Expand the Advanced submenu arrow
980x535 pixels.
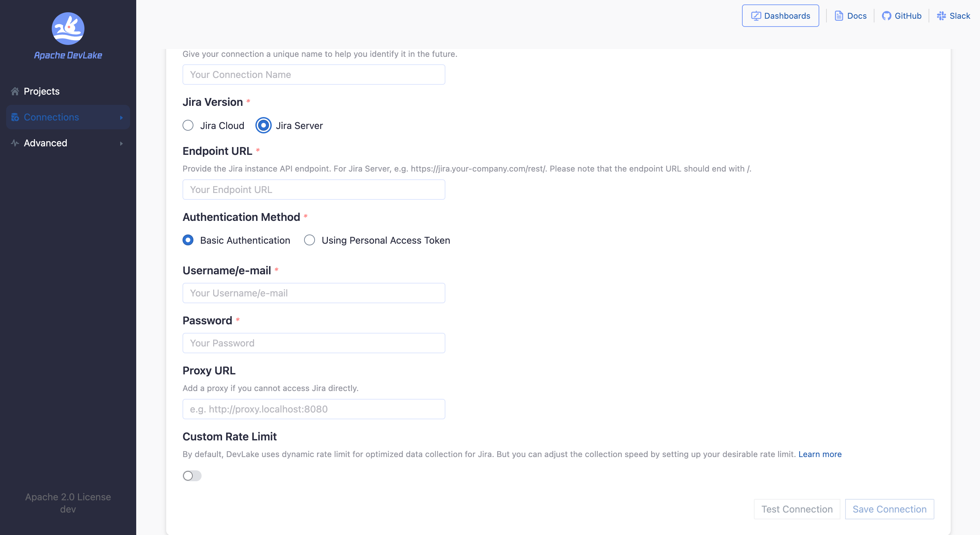121,143
